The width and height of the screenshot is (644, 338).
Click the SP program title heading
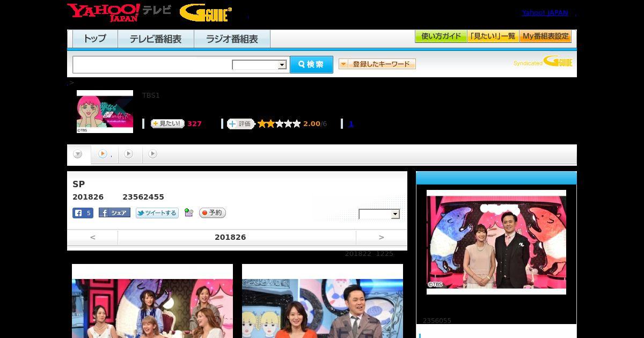[79, 184]
